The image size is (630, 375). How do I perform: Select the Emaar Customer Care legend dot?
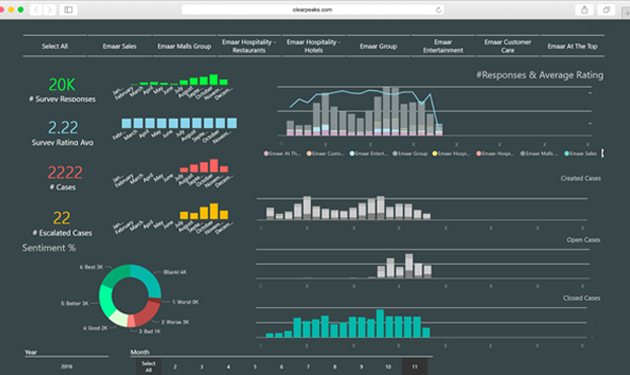(309, 154)
